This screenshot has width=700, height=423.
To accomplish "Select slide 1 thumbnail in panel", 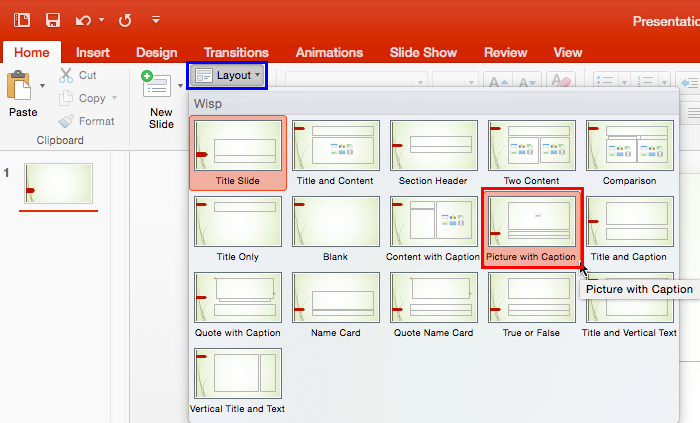I will tap(58, 183).
